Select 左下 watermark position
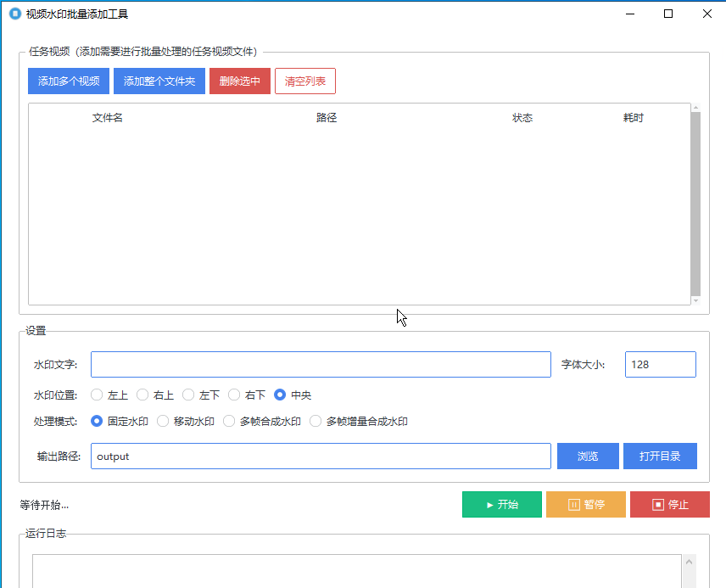The width and height of the screenshot is (726, 588). pyautogui.click(x=188, y=395)
